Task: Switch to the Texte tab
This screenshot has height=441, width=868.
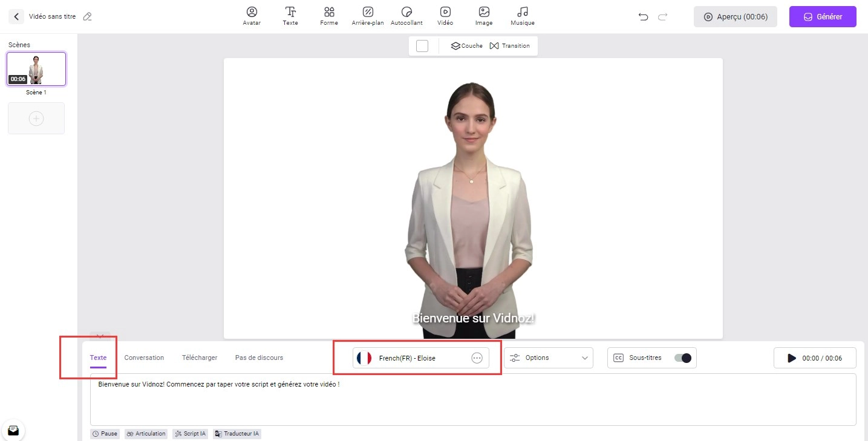Action: click(98, 358)
